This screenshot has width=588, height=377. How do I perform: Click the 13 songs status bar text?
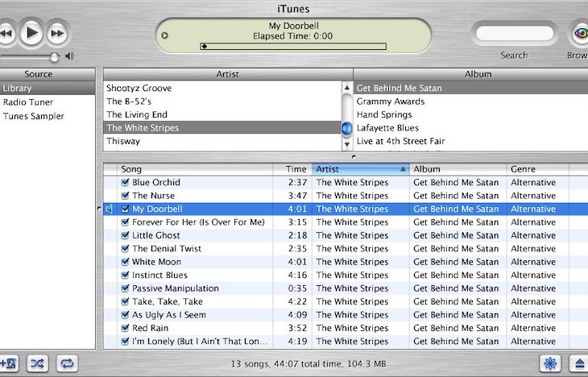[x=308, y=364]
